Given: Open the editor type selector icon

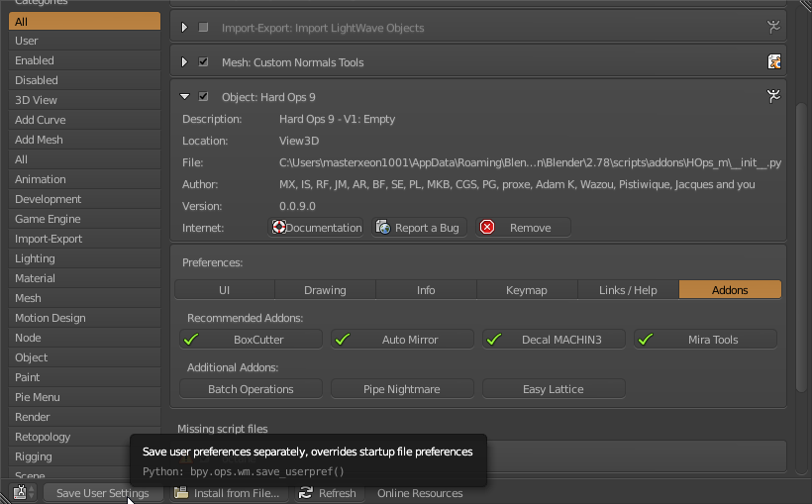Looking at the screenshot, I should point(24,492).
